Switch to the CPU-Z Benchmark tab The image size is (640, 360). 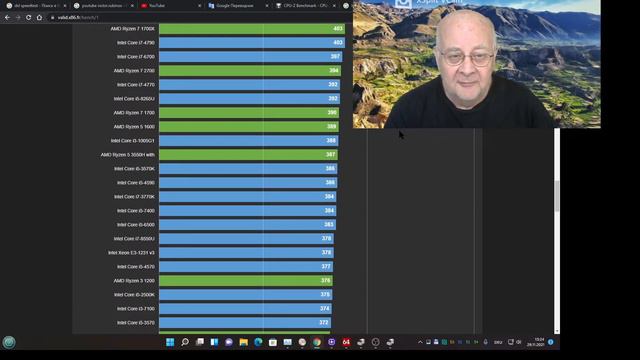[304, 6]
